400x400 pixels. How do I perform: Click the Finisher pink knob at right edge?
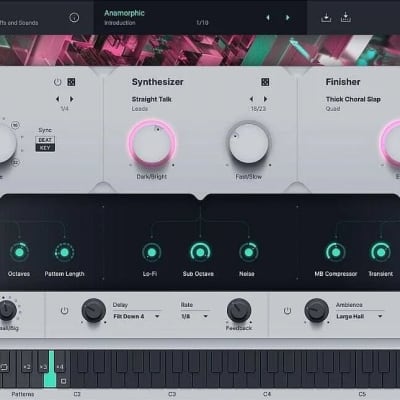coord(391,143)
